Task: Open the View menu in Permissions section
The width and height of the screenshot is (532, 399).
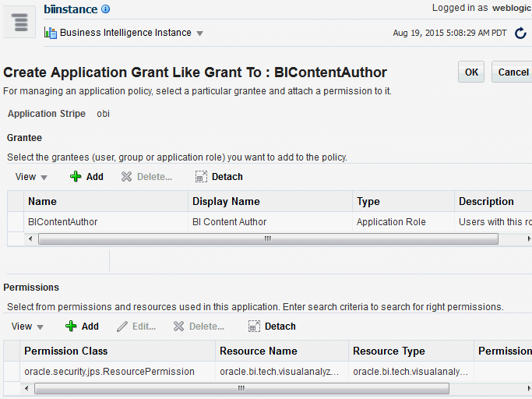Action: click(x=27, y=327)
